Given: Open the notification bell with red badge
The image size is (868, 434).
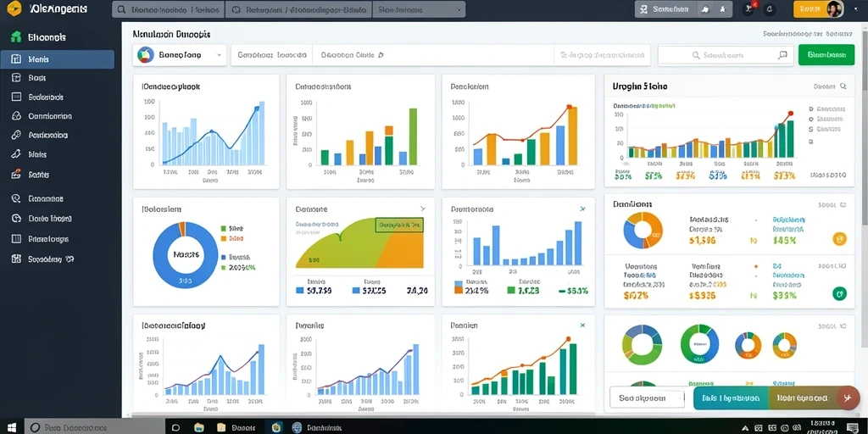Looking at the screenshot, I should point(749,8).
